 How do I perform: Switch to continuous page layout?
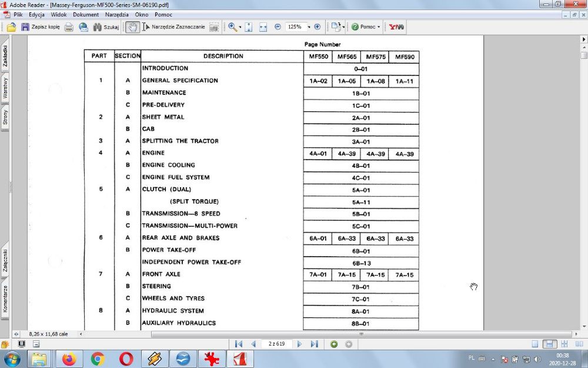550,344
